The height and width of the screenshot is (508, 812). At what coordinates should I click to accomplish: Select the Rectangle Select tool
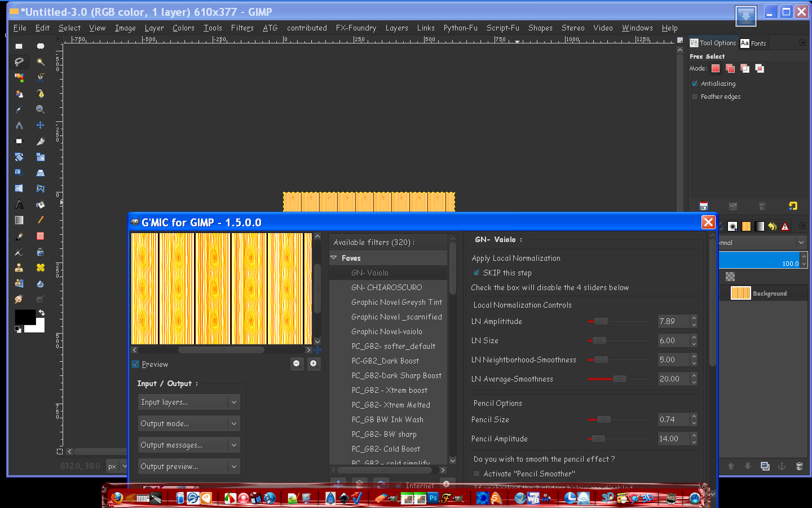19,46
